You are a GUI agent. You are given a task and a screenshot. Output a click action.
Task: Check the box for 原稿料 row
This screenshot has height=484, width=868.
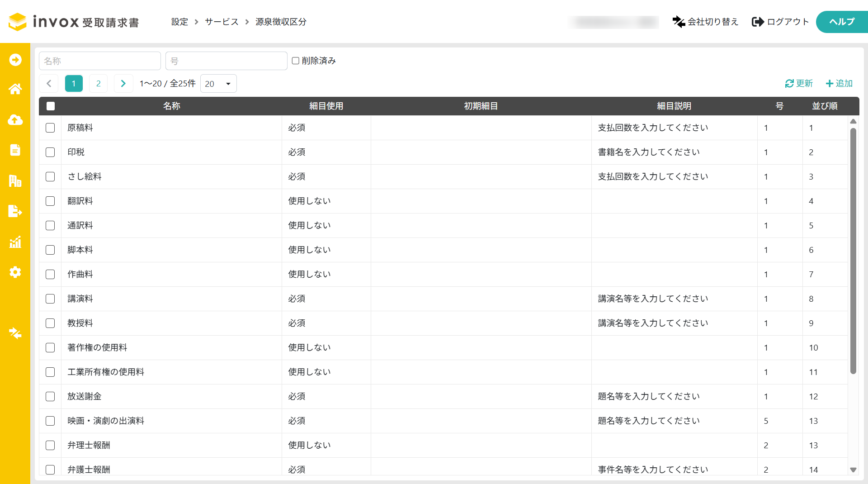pos(50,128)
